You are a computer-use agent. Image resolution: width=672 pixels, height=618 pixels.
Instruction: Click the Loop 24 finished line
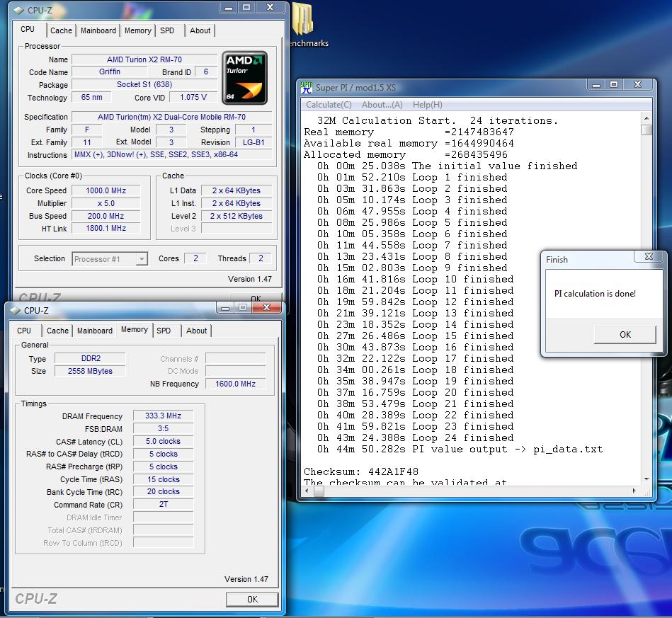coord(415,438)
